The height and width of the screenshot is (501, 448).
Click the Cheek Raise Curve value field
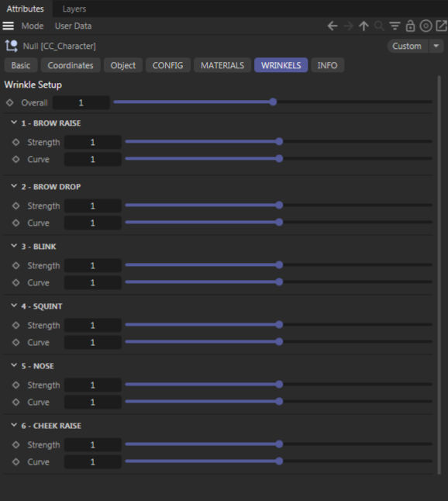click(92, 462)
